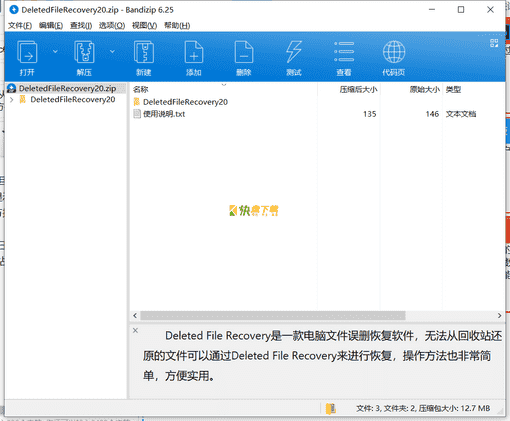Select DeletedFileRecovery20 folder in tree panel
Image resolution: width=510 pixels, height=421 pixels.
[73, 99]
